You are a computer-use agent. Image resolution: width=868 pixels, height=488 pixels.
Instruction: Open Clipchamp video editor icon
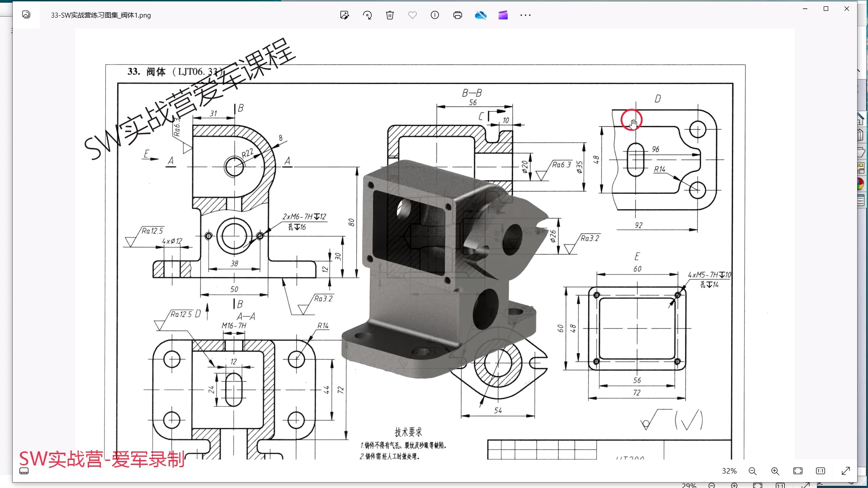click(503, 15)
